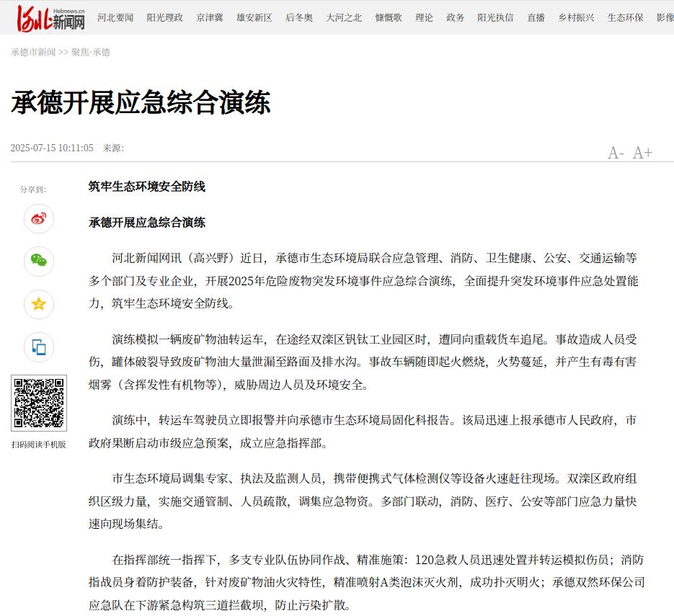Click the 承德市新闻 breadcrumb link
This screenshot has height=616, width=674.
pyautogui.click(x=33, y=53)
